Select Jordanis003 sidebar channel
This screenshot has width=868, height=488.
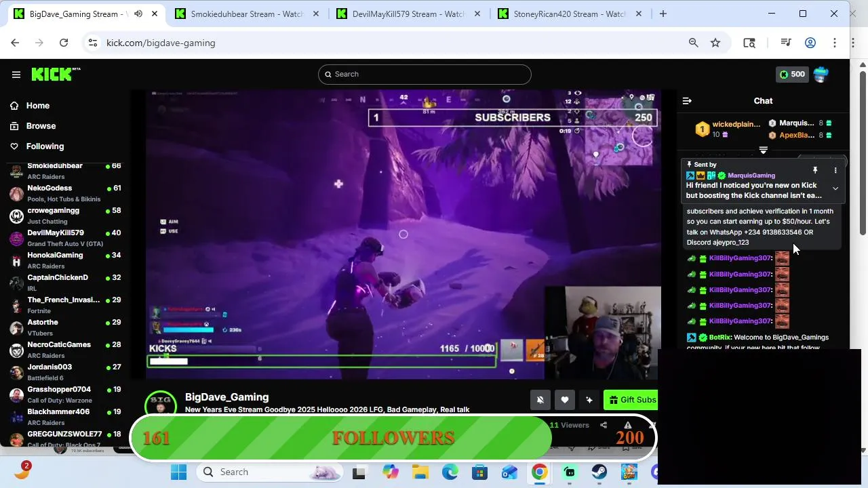point(65,372)
